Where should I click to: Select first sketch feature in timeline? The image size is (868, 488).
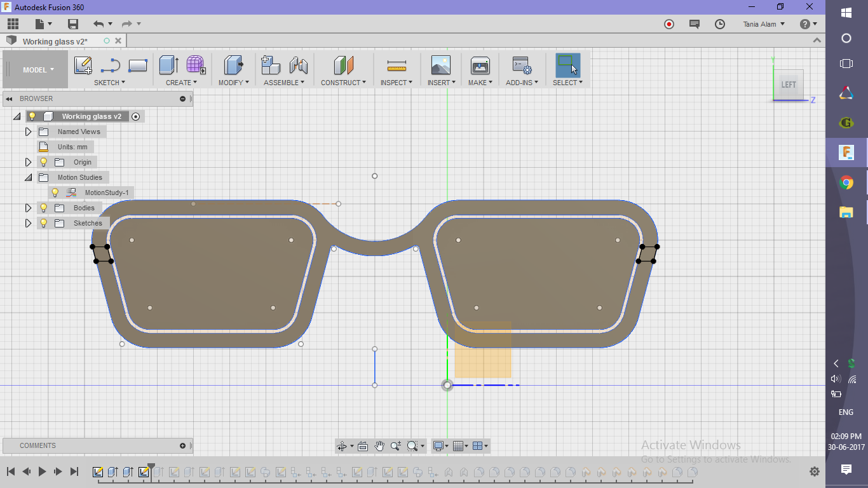(x=98, y=472)
